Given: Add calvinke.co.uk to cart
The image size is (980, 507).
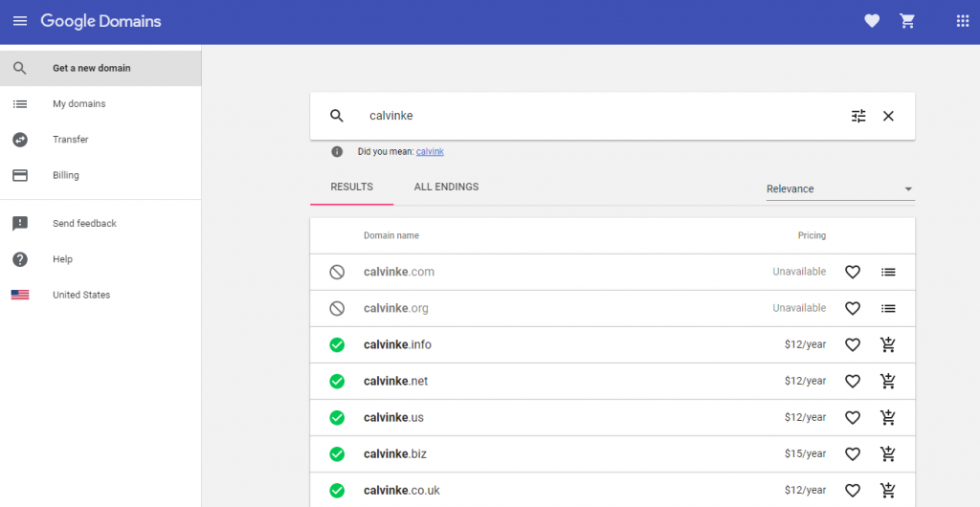Looking at the screenshot, I should coord(888,490).
